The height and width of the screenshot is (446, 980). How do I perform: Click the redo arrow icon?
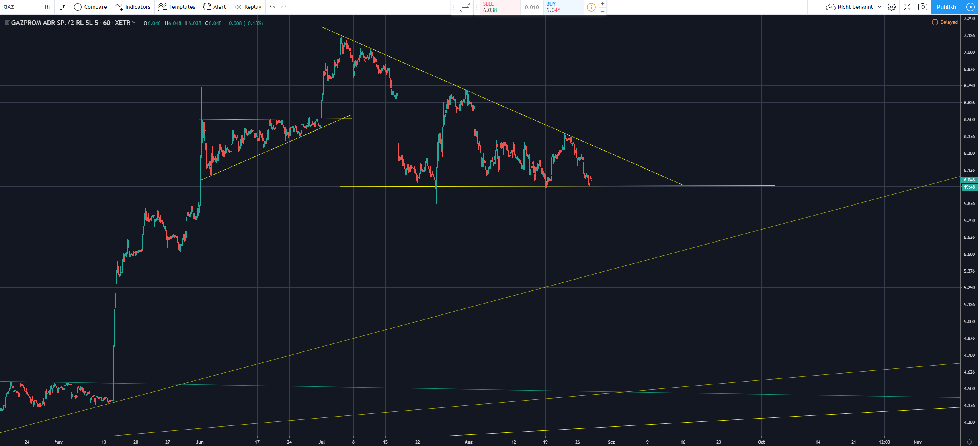[x=283, y=7]
